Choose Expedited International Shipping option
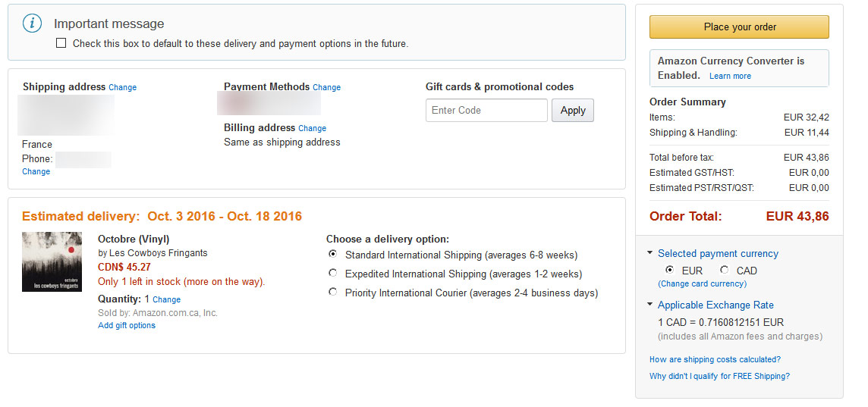The height and width of the screenshot is (407, 868). [x=332, y=273]
